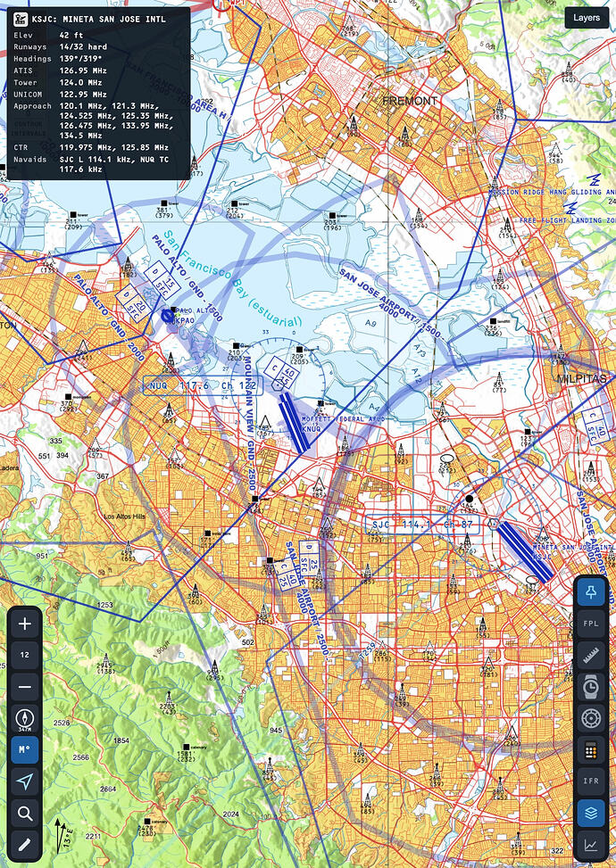Select the Moffett Federal Afld runway symbol
This screenshot has width=616, height=868.
coord(293,422)
